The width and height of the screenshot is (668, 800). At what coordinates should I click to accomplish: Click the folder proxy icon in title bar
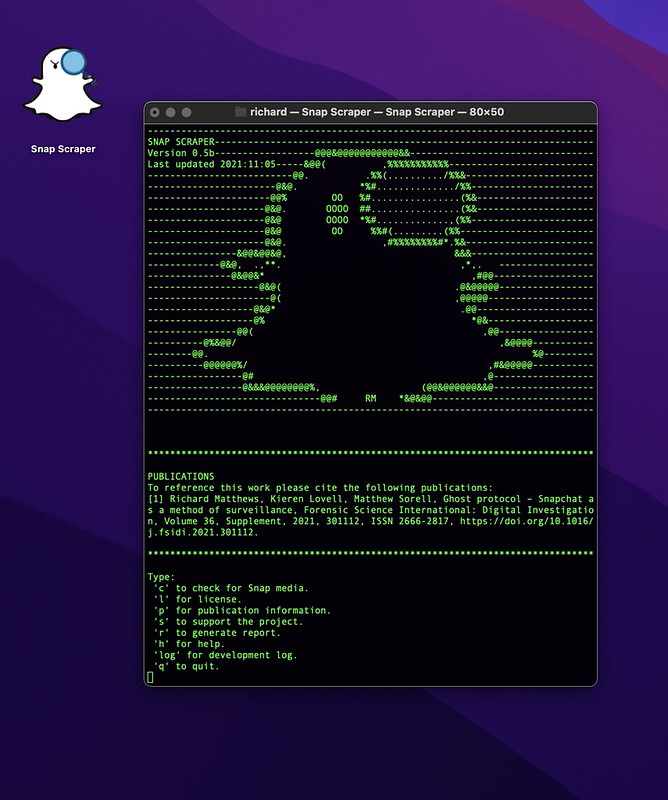pyautogui.click(x=240, y=112)
